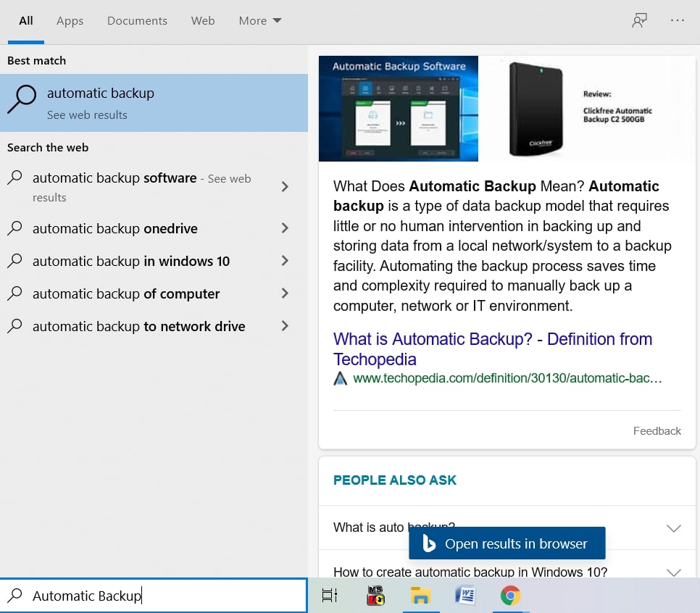
Task: Click the magnifier icon in the search box
Action: [15, 595]
